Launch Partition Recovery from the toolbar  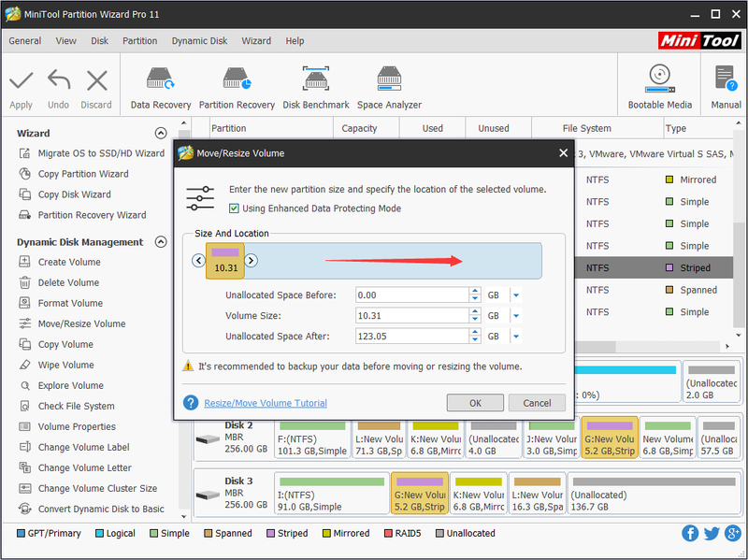point(237,88)
